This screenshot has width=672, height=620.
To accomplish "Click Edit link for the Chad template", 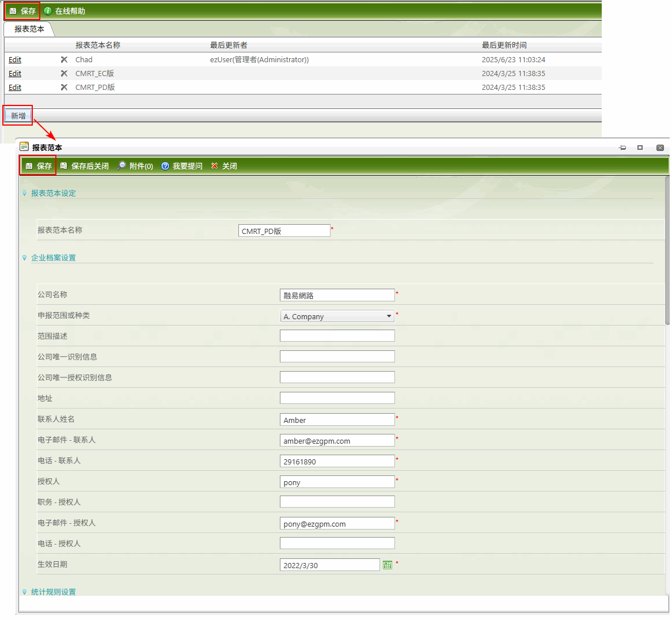I will [x=15, y=59].
